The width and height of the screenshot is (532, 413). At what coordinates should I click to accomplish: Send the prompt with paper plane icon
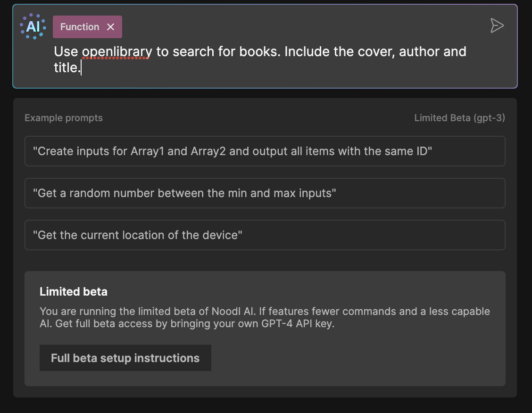point(497,25)
